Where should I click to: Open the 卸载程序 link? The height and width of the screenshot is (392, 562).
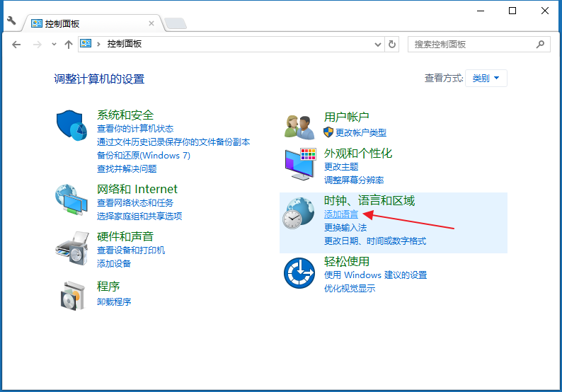pyautogui.click(x=114, y=301)
